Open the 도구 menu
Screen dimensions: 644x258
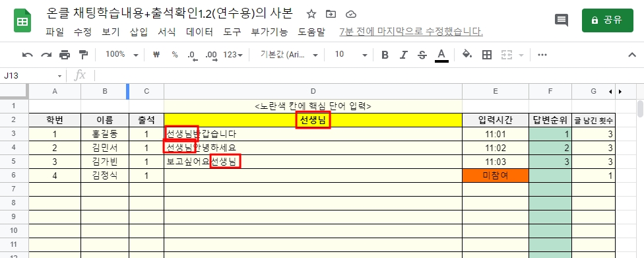pyautogui.click(x=232, y=32)
